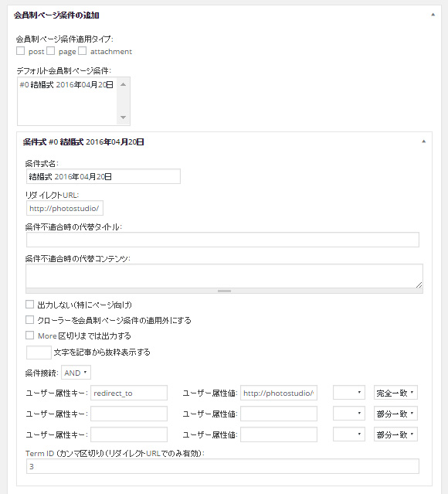Focus the third ユーザー属性キー field
The width and height of the screenshot is (448, 494).
point(129,434)
